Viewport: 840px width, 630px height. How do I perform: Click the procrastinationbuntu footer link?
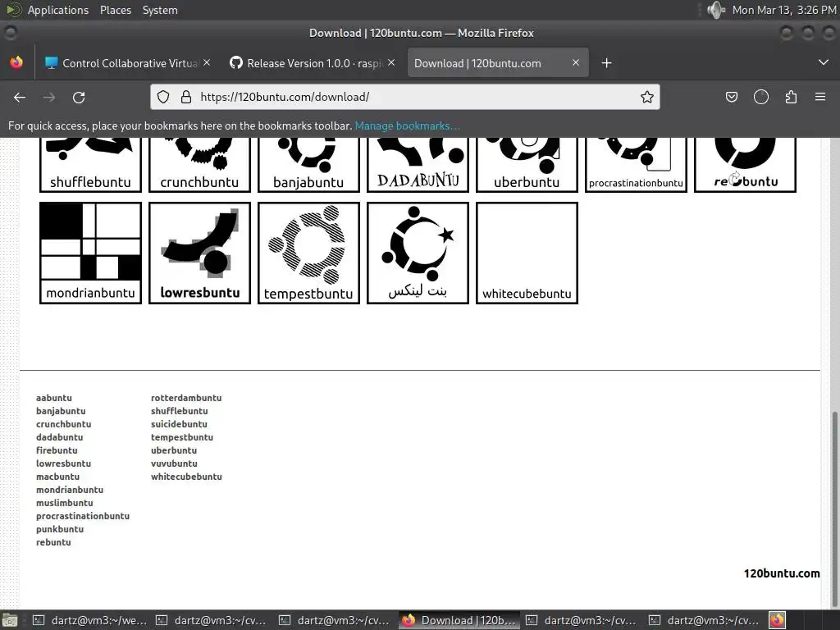83,516
